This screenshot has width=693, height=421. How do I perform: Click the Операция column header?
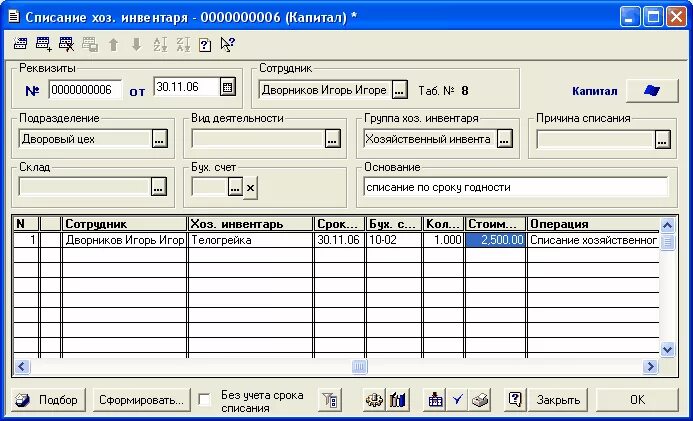593,224
